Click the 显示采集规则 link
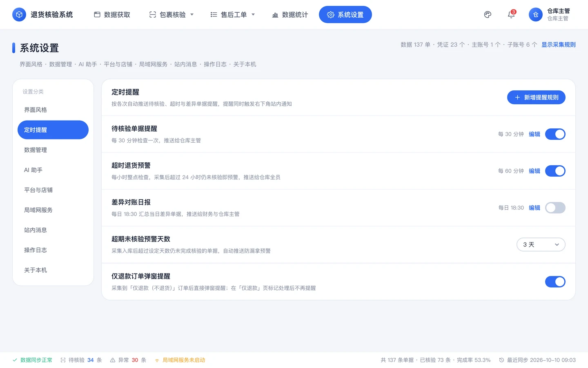This screenshot has height=368, width=588. (559, 45)
